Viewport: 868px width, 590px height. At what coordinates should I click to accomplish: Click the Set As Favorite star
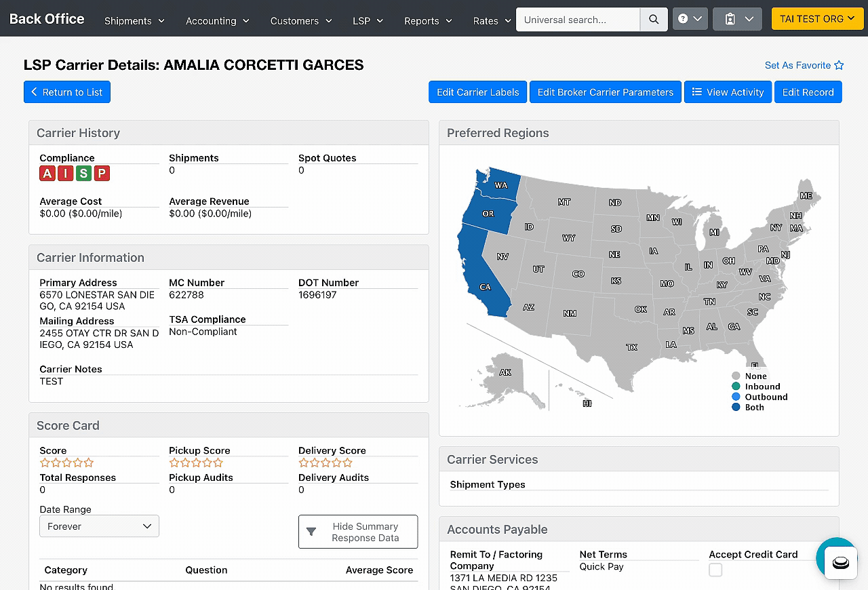click(x=839, y=65)
